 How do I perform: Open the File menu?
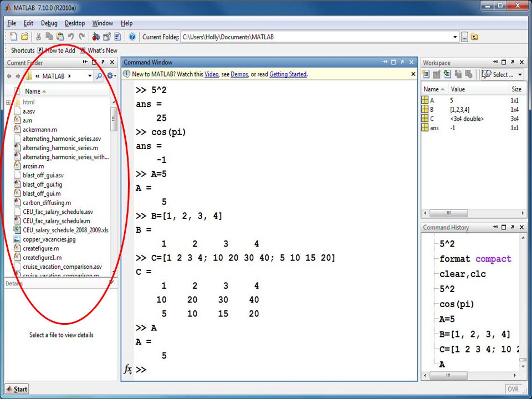(12, 23)
